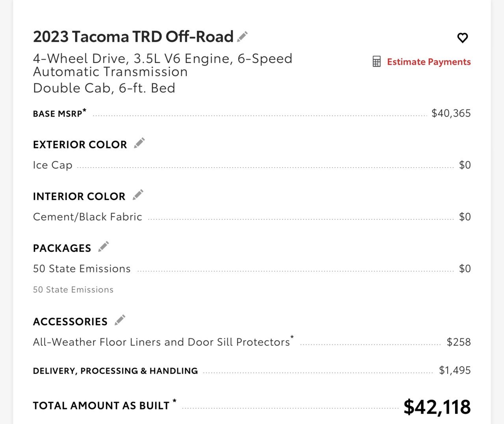Open the Estimate Payments link
The image size is (504, 424).
point(429,62)
